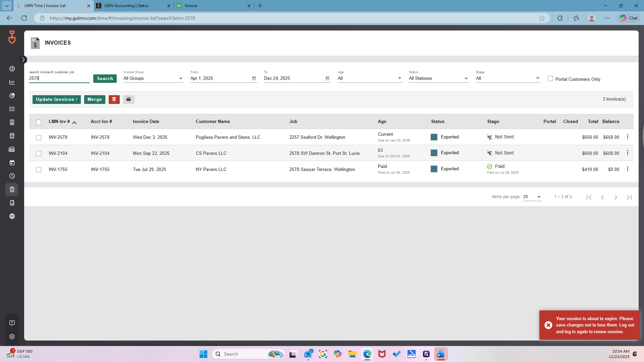Select the INV-1755 row checkbox

click(39, 170)
